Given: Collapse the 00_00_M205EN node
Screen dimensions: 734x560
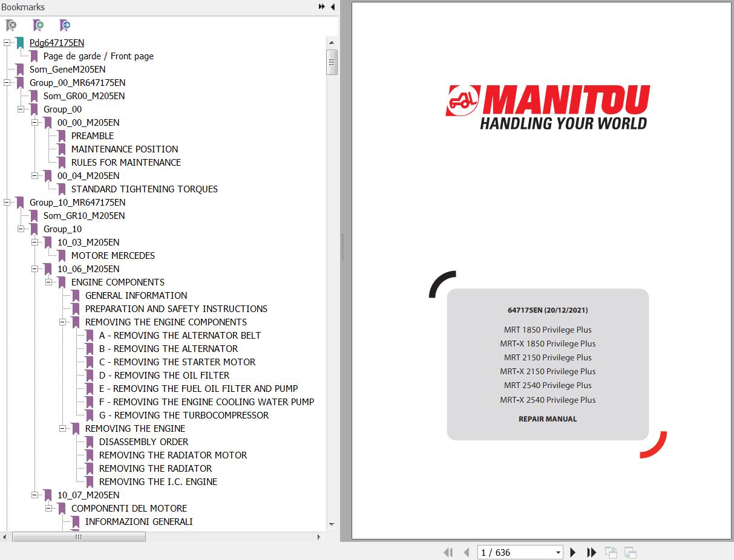Looking at the screenshot, I should pyautogui.click(x=34, y=122).
